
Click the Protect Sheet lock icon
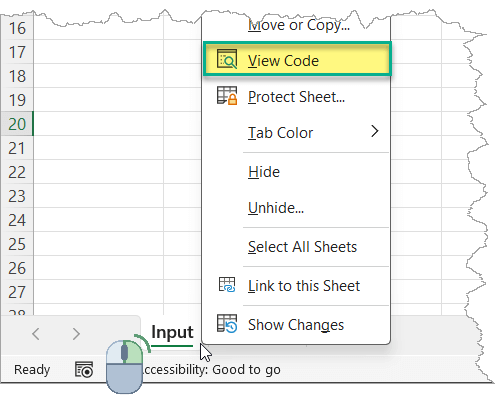227,96
